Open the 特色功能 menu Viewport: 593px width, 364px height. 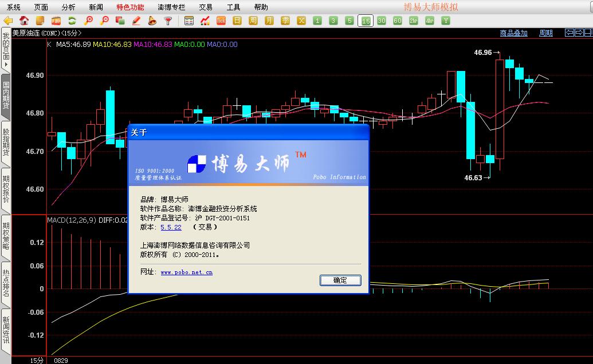pyautogui.click(x=130, y=7)
